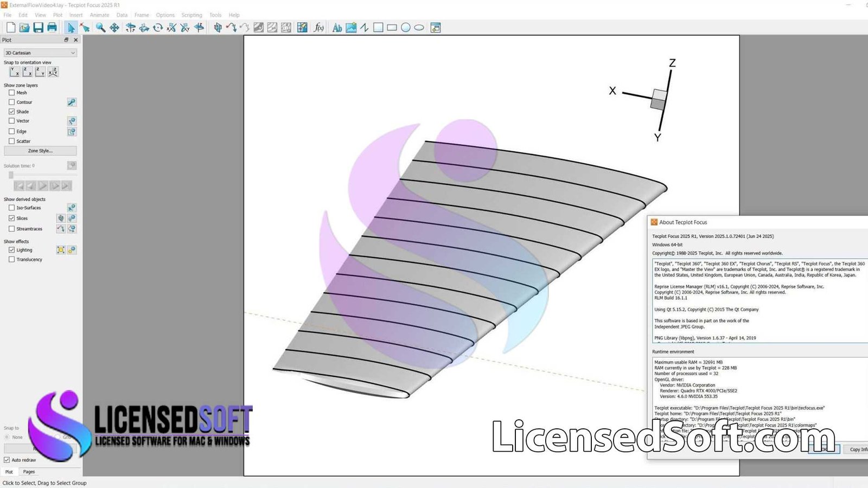Enable the Mesh zone layer
The image size is (868, 488).
[11, 93]
